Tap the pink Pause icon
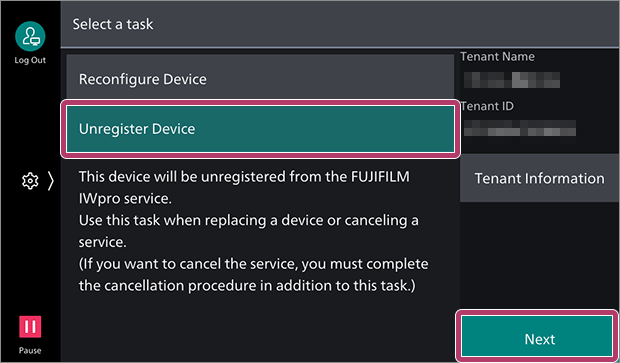620x363 pixels. [30, 327]
